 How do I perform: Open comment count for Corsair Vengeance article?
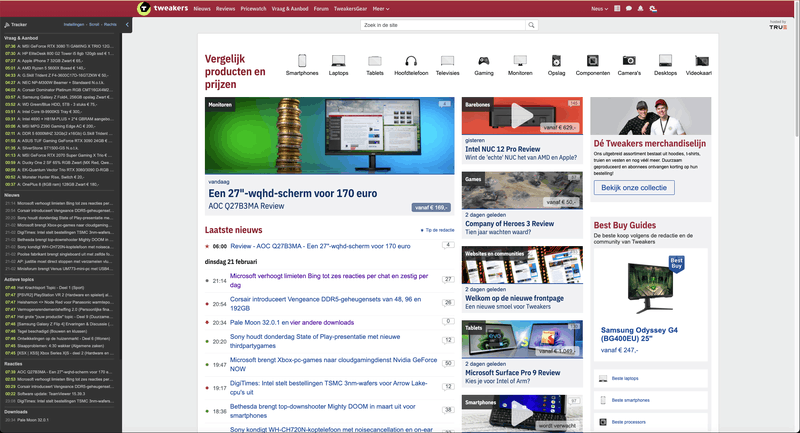click(448, 303)
